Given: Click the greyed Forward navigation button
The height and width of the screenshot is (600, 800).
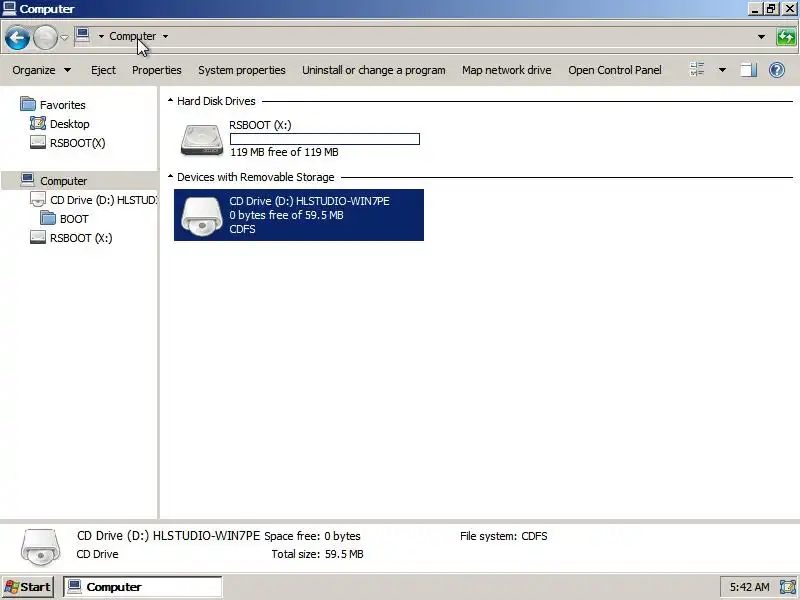Looking at the screenshot, I should tap(45, 38).
